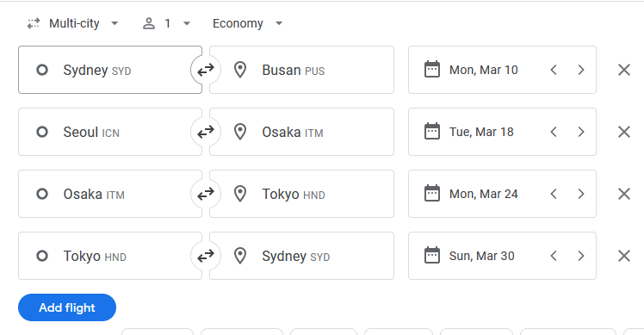Delete the Osaka to Tokyo flight row
Screen dimensions: 644x335
pos(624,194)
